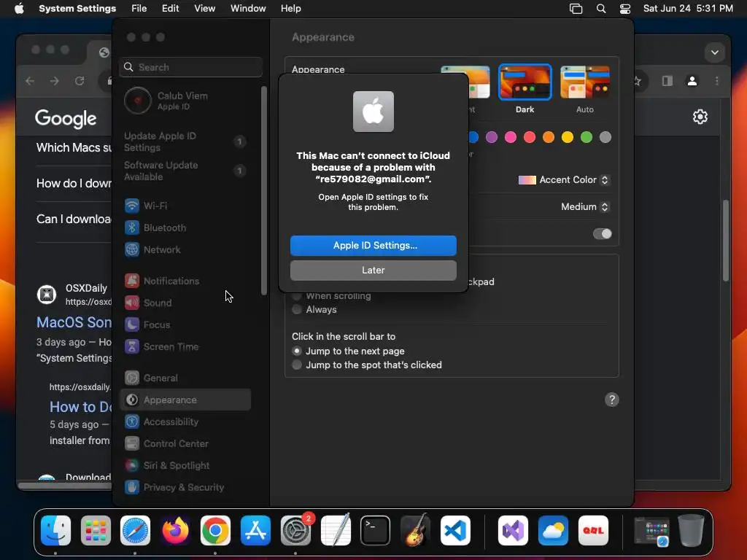Viewport: 747px width, 560px height.
Task: Open the Medium sidebar icon size dropdown
Action: [585, 206]
